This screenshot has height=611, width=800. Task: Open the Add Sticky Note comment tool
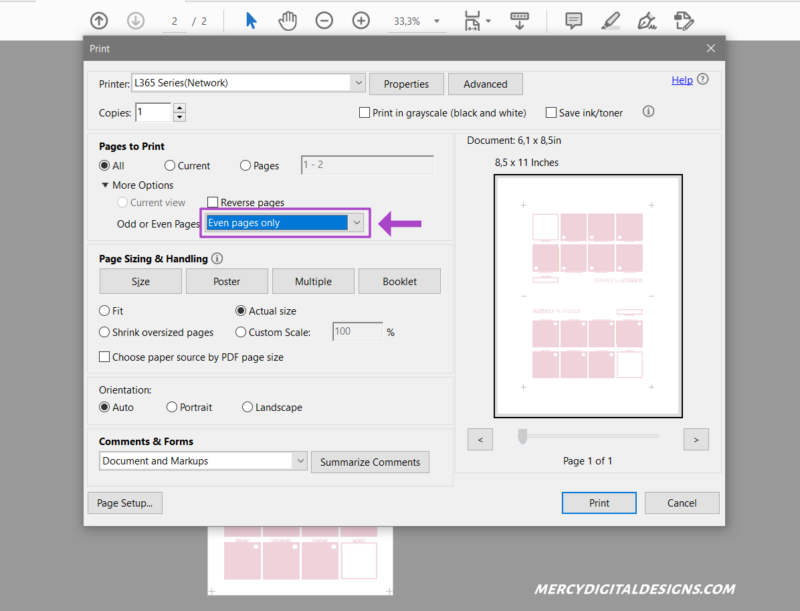(573, 20)
